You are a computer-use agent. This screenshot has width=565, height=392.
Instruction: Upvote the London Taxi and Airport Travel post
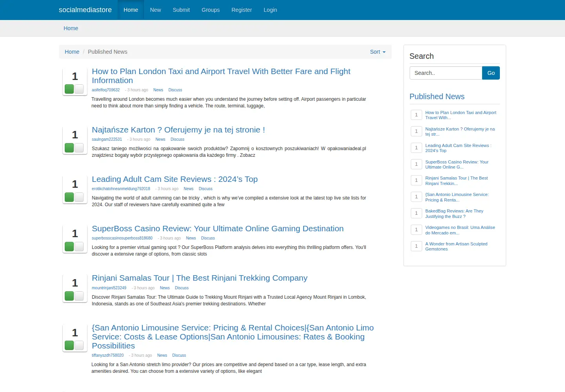click(x=69, y=89)
